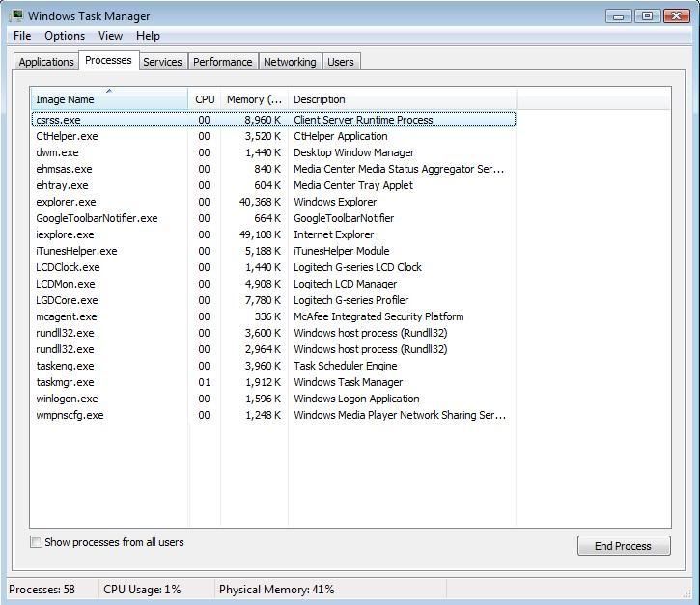Switch to the Users tab
The height and width of the screenshot is (605, 700).
coord(340,62)
